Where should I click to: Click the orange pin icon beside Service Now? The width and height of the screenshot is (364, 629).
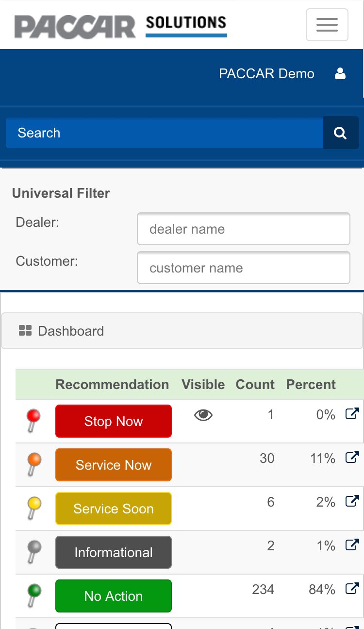click(32, 460)
